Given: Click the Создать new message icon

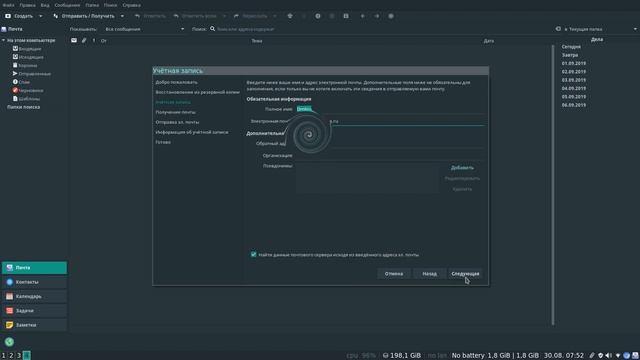Looking at the screenshot, I should pyautogui.click(x=8, y=16).
